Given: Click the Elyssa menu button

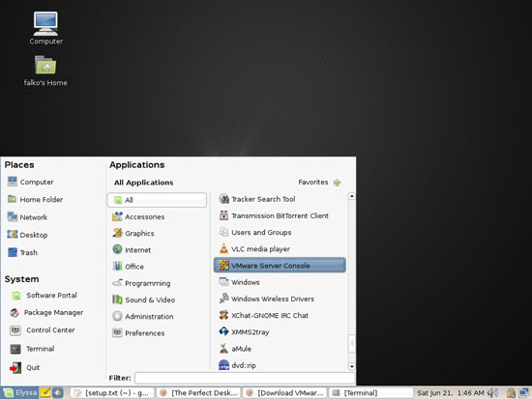Looking at the screenshot, I should coord(19,393).
